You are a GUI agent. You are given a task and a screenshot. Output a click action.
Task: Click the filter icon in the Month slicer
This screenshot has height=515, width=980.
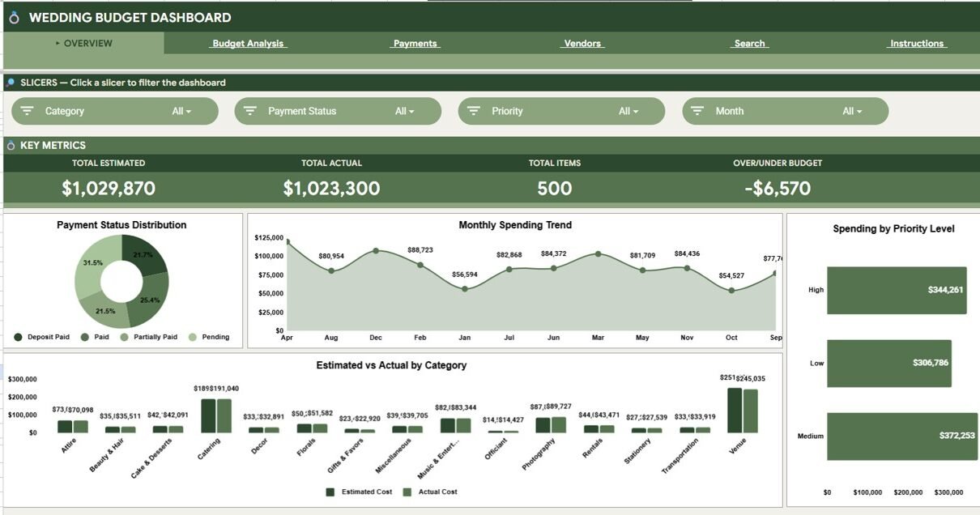pyautogui.click(x=697, y=111)
